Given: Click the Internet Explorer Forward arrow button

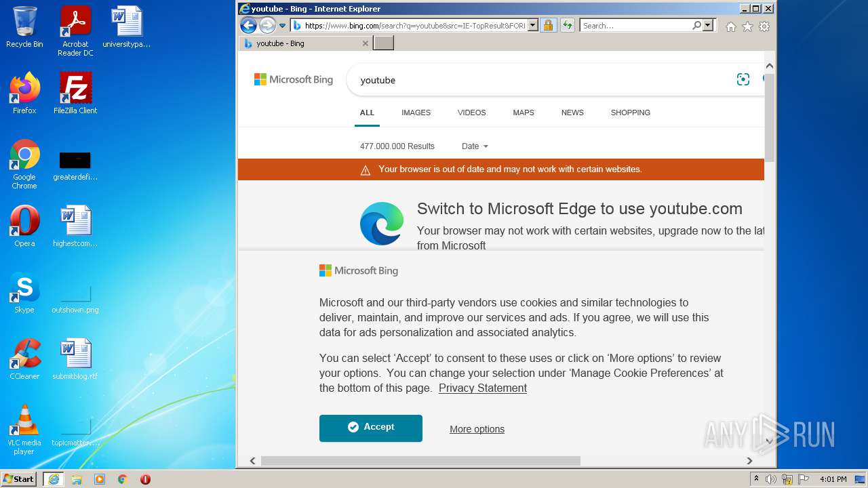Looking at the screenshot, I should (x=267, y=26).
